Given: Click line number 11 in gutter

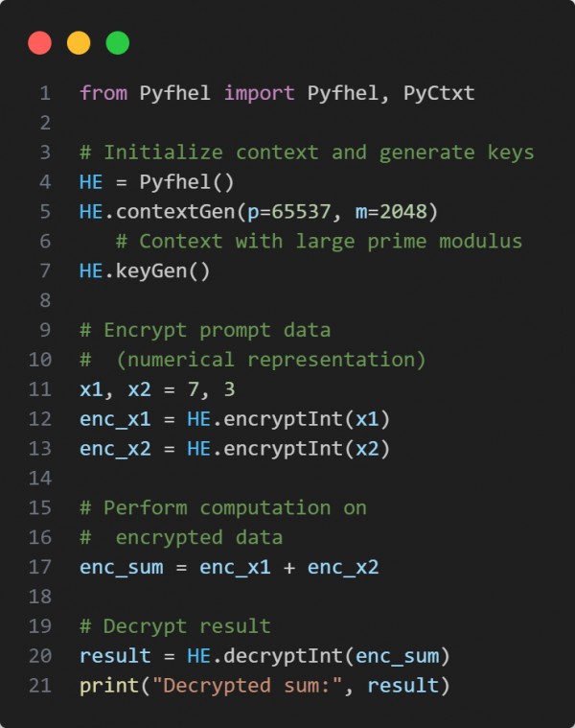Looking at the screenshot, I should pos(40,389).
